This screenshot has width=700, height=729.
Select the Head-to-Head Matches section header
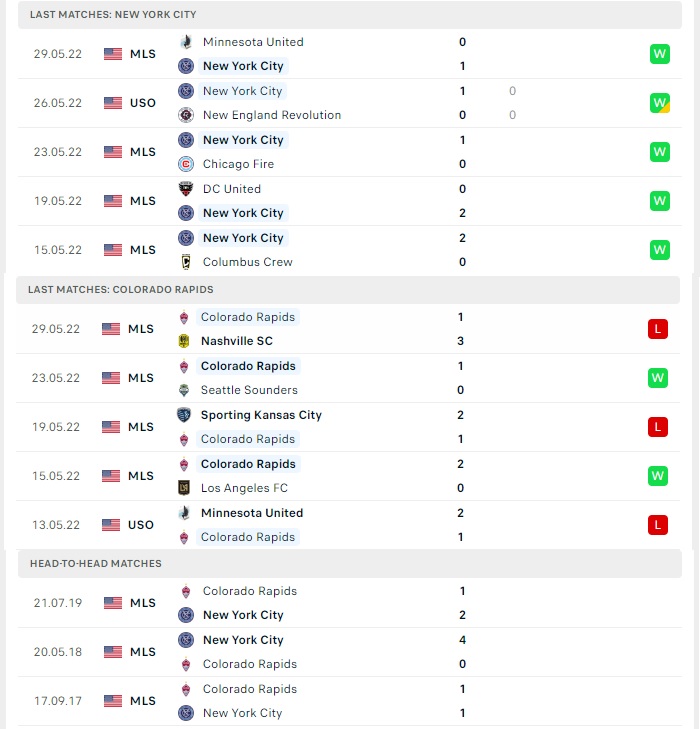click(x=350, y=563)
